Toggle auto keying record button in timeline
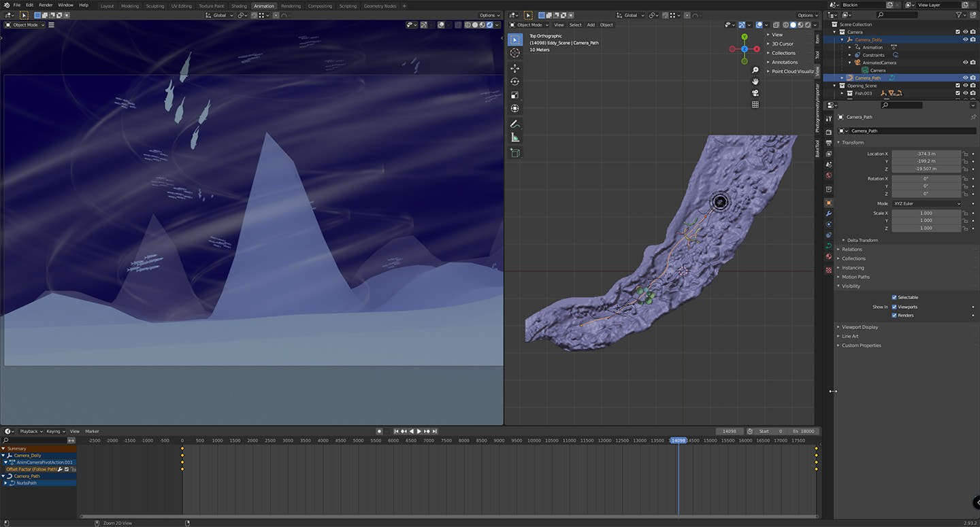 pos(380,431)
